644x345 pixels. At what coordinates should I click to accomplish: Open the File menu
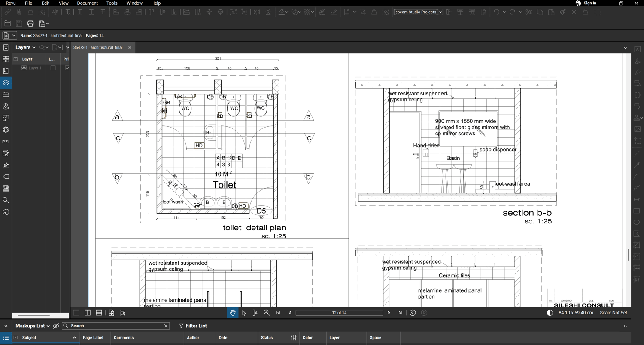28,3
